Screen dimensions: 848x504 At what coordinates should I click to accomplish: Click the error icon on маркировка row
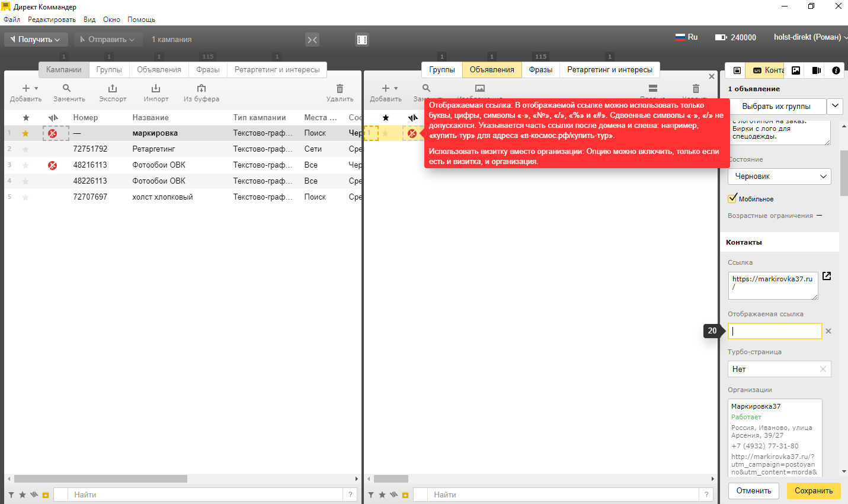pyautogui.click(x=52, y=133)
